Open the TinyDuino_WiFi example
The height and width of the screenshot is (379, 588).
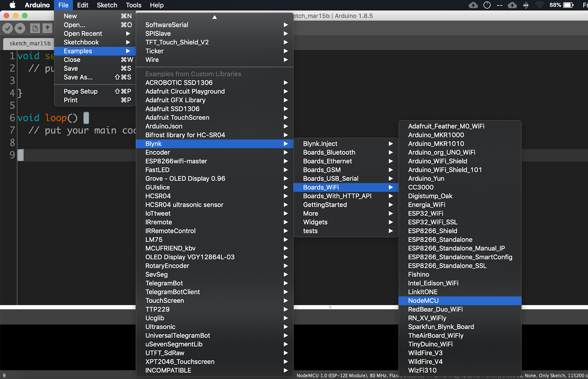click(x=460, y=344)
